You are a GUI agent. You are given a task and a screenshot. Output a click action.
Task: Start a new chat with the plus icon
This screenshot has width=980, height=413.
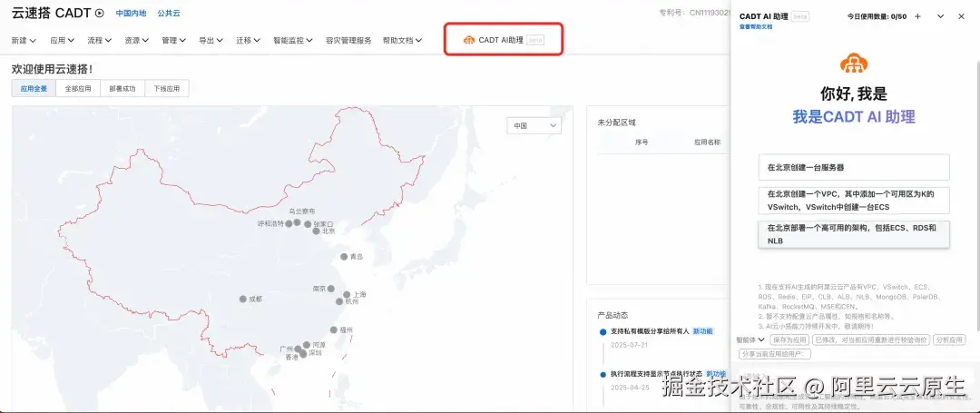[x=917, y=16]
